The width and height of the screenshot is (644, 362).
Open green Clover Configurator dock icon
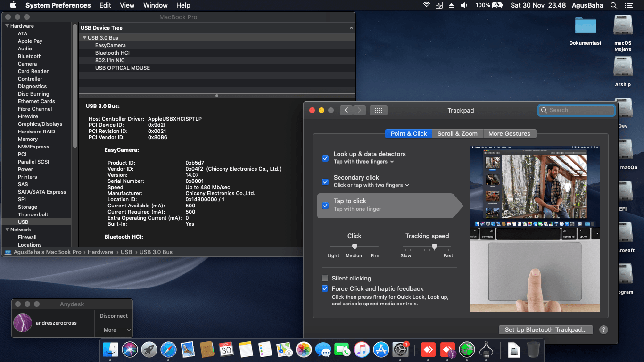(x=467, y=349)
